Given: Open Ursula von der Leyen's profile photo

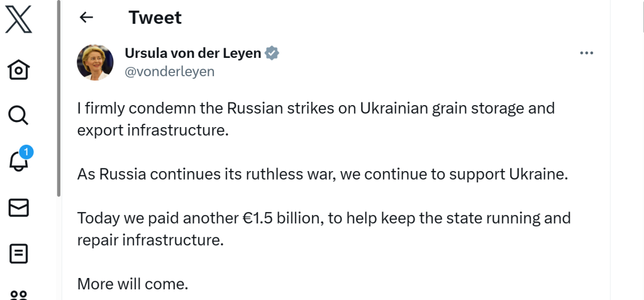Looking at the screenshot, I should click(x=96, y=62).
